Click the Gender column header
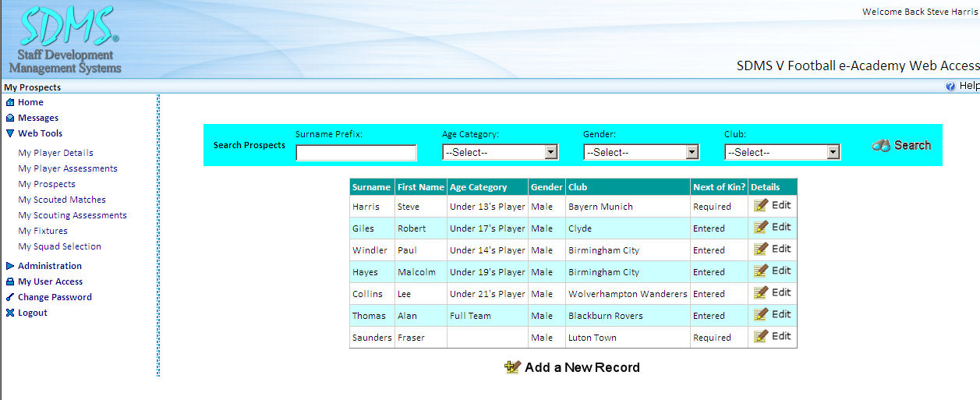This screenshot has height=400, width=980. point(547,187)
